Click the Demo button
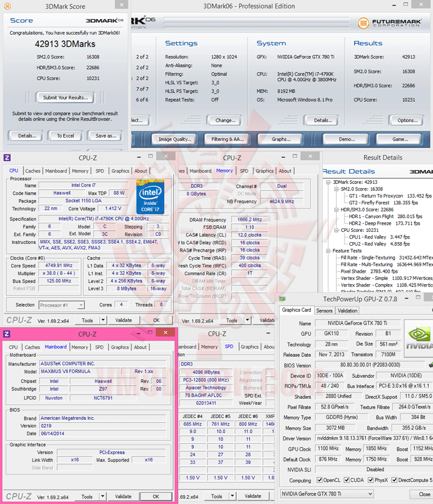Image resolution: width=433 pixels, height=504 pixels. 347,139
